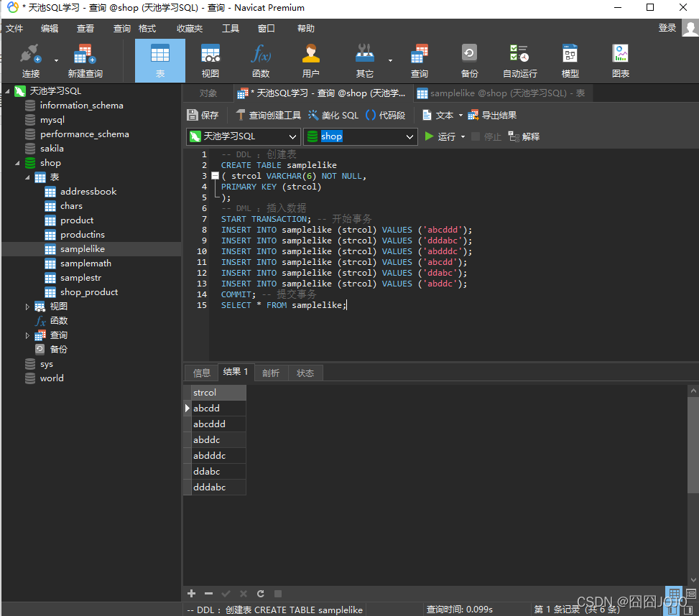Switch to the 信息 result tab
The height and width of the screenshot is (616, 699).
(x=201, y=373)
